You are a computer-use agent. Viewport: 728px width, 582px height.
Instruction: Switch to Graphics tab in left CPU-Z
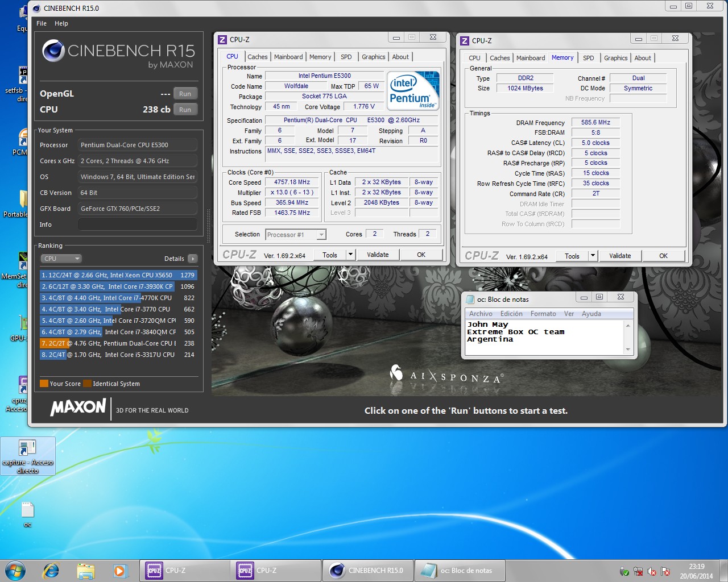coord(373,57)
